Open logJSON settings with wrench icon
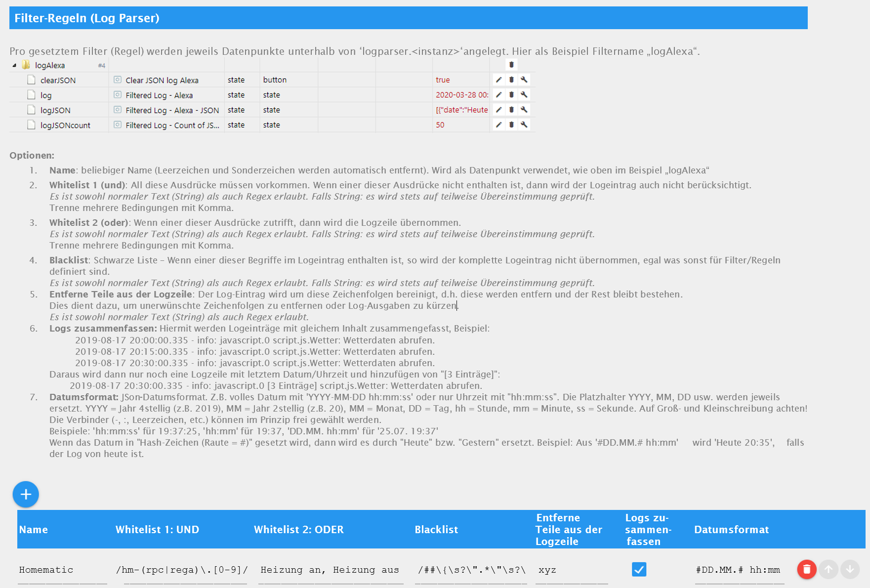 click(x=524, y=110)
